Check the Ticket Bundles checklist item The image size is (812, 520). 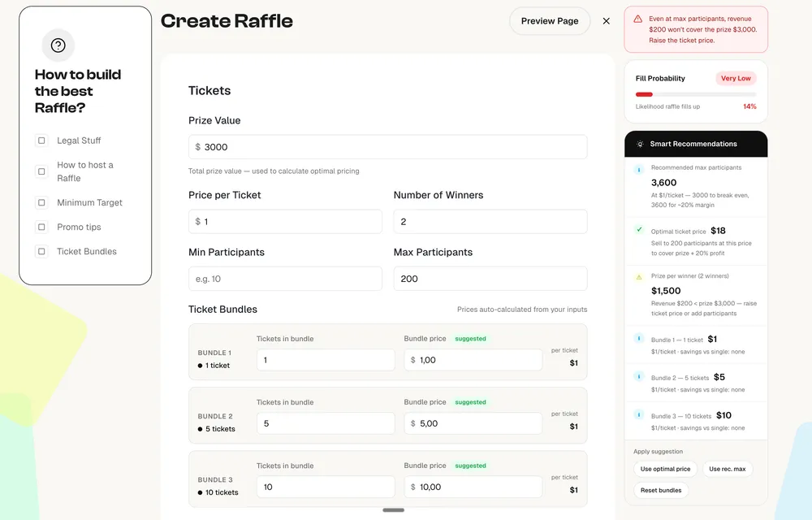pos(41,251)
